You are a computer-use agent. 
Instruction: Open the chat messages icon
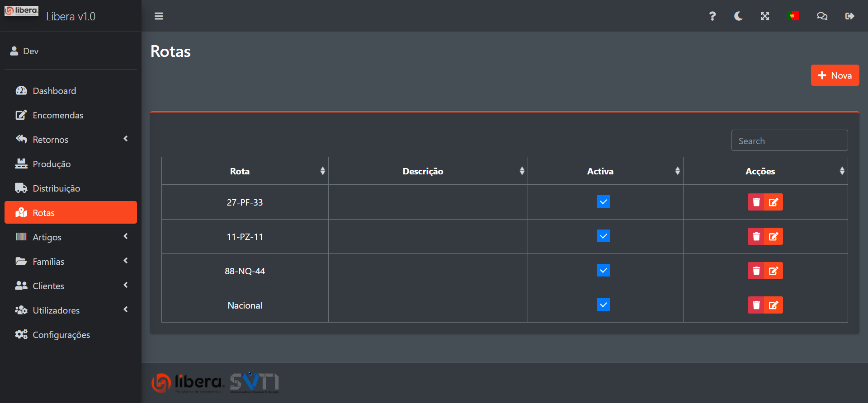[822, 16]
